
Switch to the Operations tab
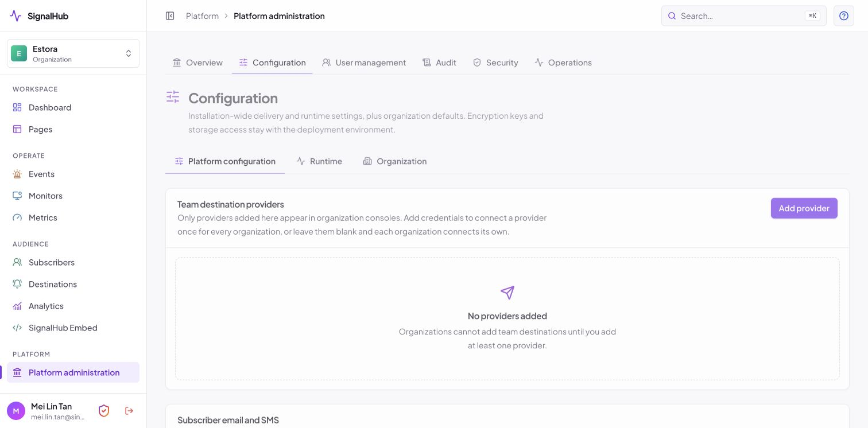(x=563, y=63)
